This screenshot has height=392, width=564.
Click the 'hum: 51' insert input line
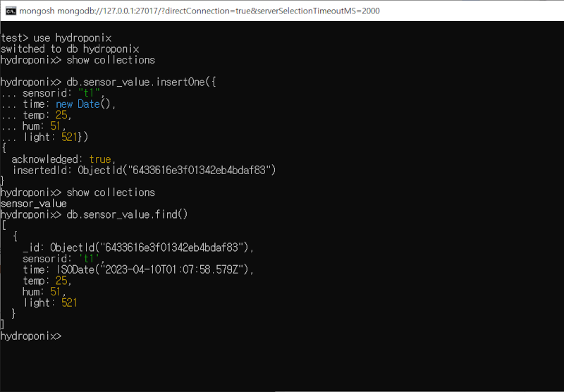tap(33, 126)
